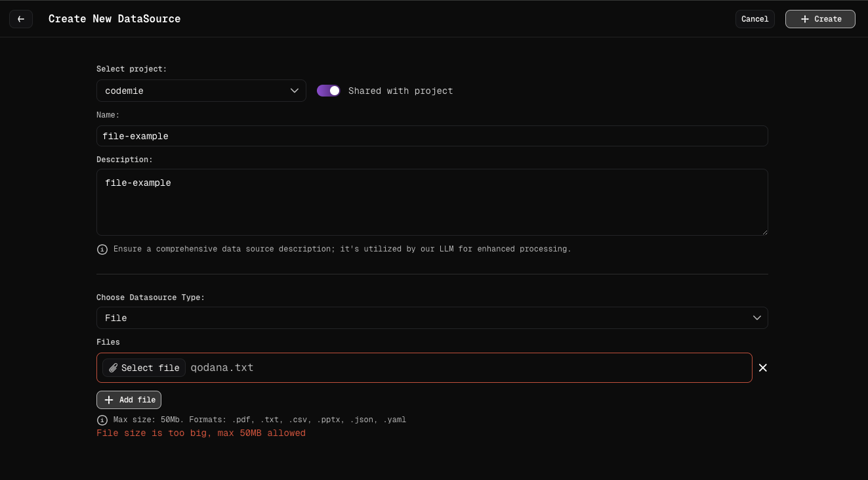868x480 pixels.
Task: Go back using the left arrow button
Action: click(21, 19)
